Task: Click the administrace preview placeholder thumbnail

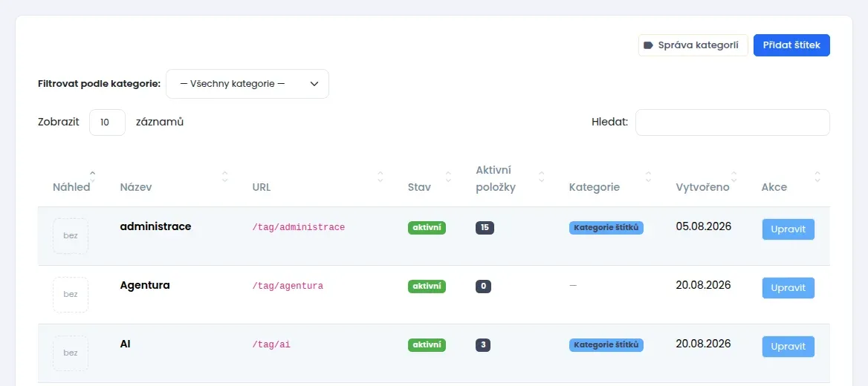Action: click(x=71, y=236)
